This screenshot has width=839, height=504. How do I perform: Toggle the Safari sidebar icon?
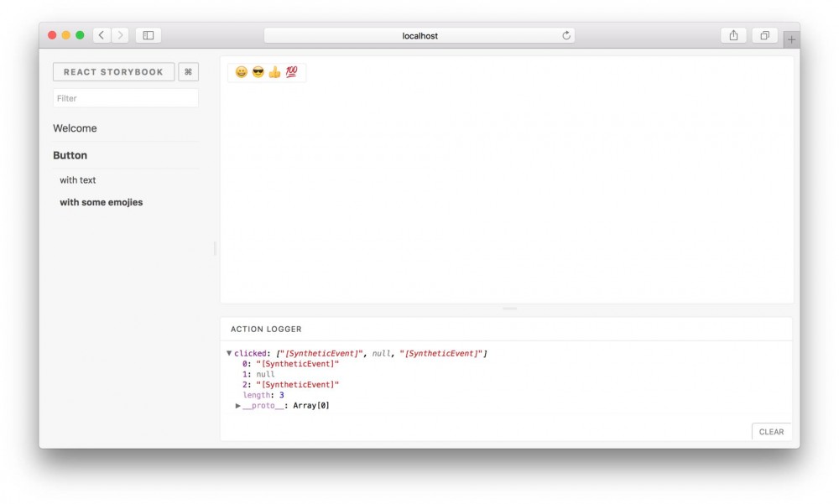[149, 35]
